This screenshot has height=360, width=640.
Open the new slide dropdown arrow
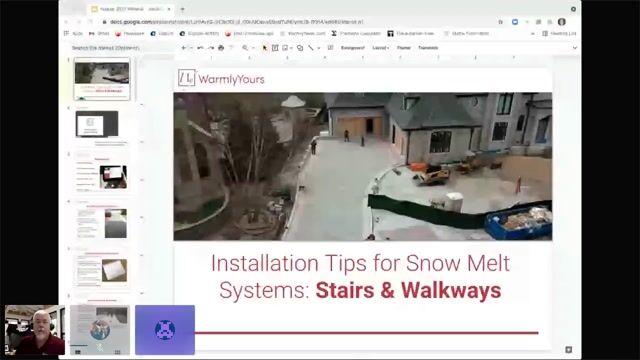[191, 48]
